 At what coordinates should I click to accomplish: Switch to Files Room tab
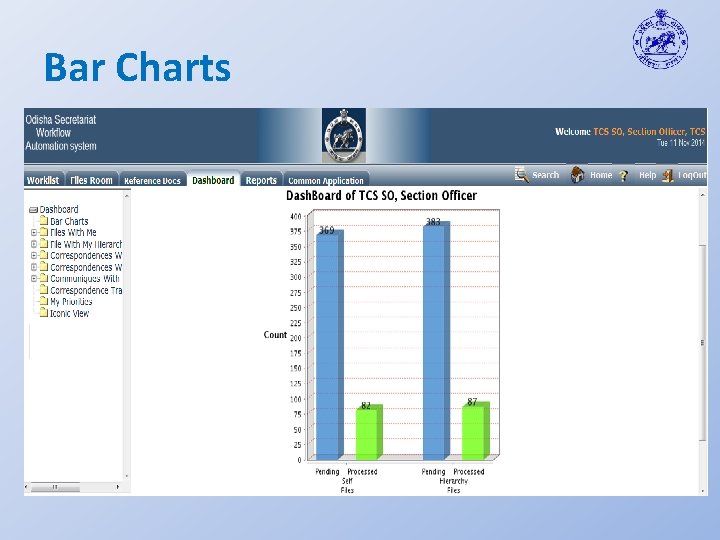point(91,180)
